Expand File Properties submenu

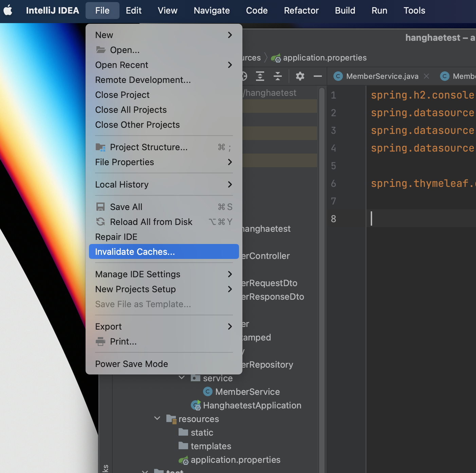pos(164,162)
